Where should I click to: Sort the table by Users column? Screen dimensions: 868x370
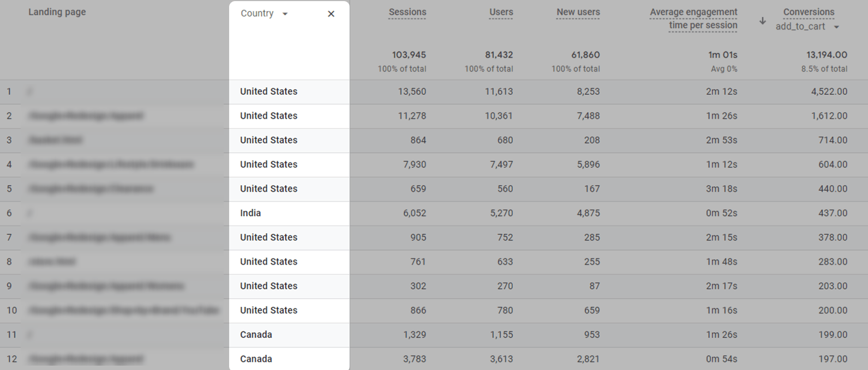500,12
